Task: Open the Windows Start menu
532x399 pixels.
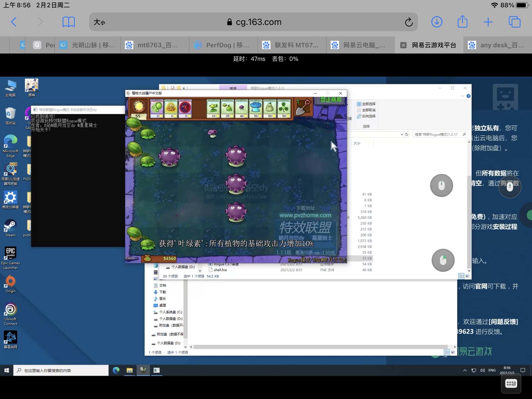Action: coord(7,371)
